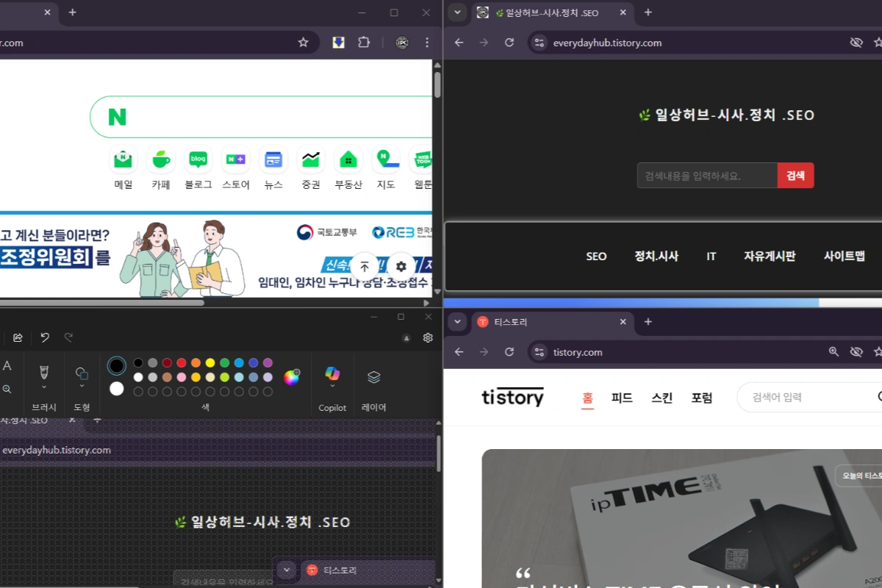Bookmark the Naver page with the star
This screenshot has height=588, width=882.
tap(303, 43)
